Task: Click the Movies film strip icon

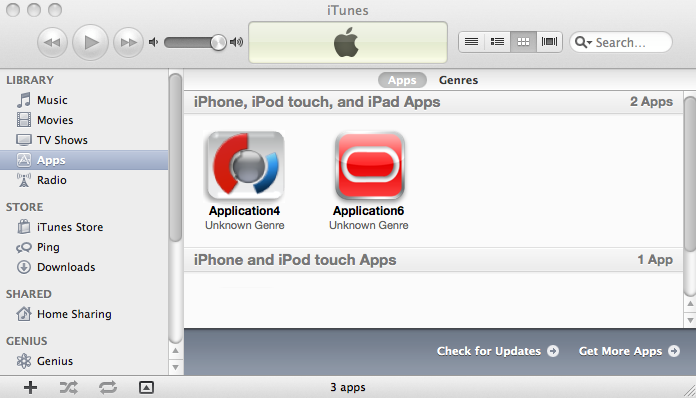Action: click(24, 120)
